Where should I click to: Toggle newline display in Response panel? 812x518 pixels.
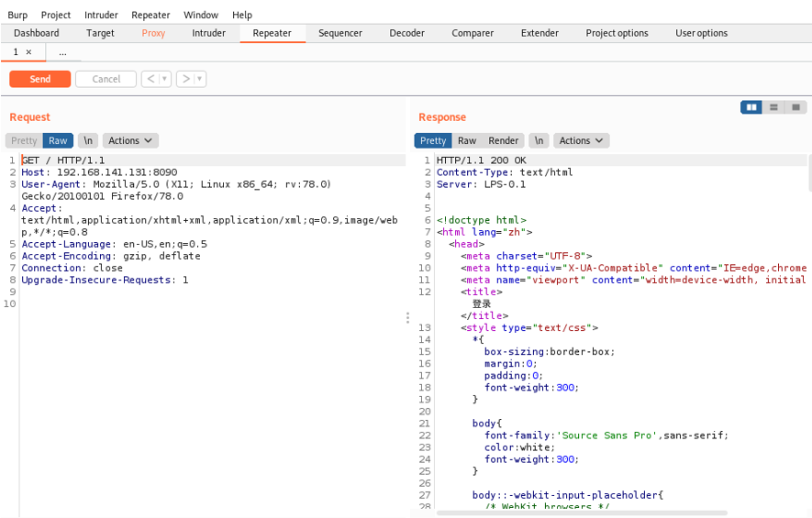(x=539, y=141)
